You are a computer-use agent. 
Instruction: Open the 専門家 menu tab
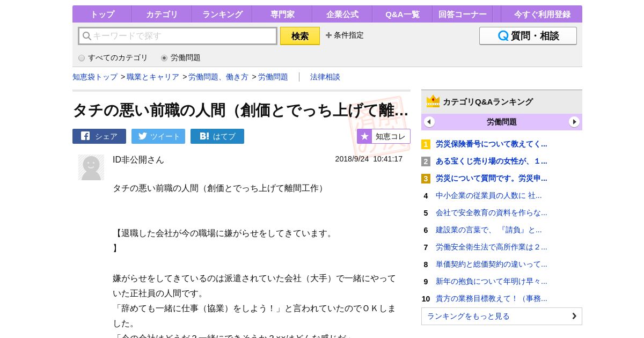click(282, 14)
